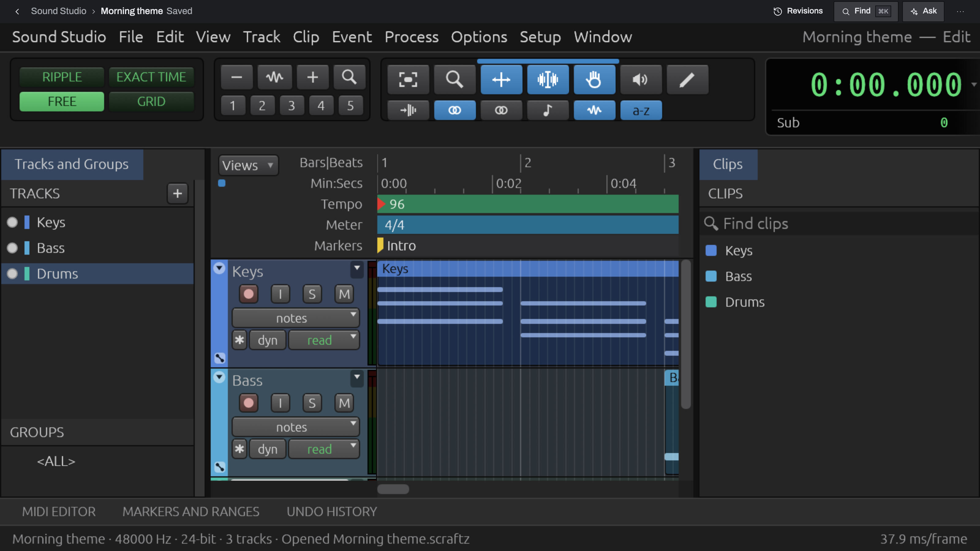Open the UNDO HISTORY tab
The image size is (980, 551).
coord(332,512)
